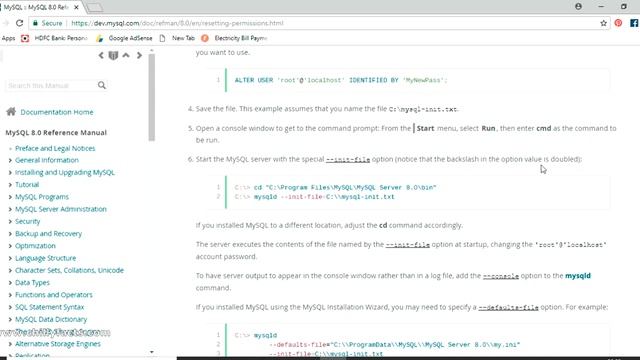Bookmark this page with the star icon
Screen dimensions: 640x360
point(604,23)
